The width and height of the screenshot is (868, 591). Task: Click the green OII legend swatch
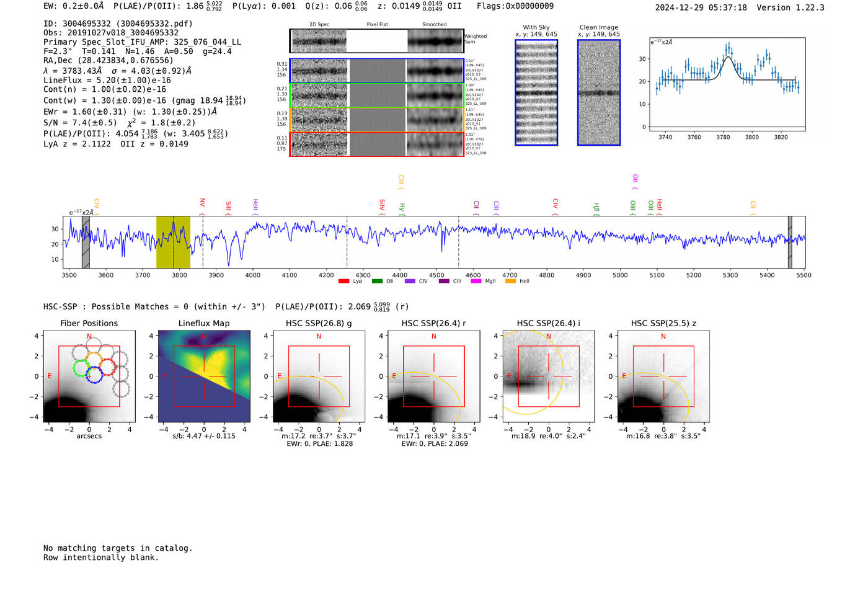click(x=377, y=282)
